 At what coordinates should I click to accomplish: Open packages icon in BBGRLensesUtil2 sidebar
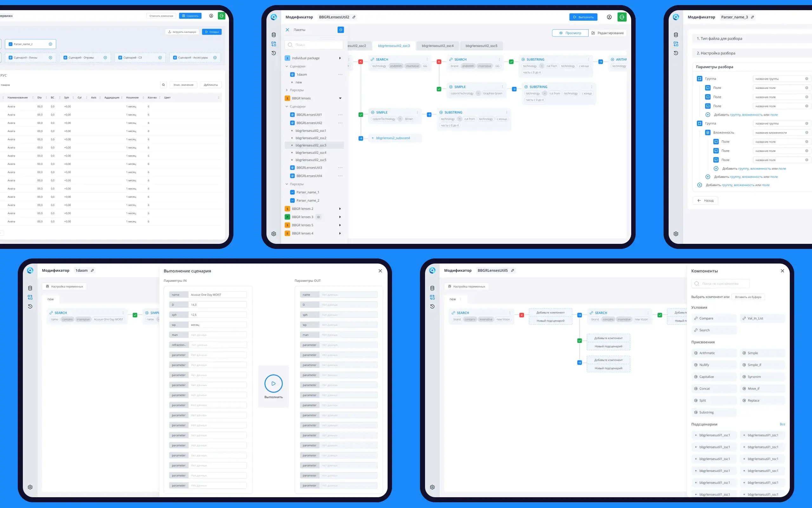tap(273, 44)
